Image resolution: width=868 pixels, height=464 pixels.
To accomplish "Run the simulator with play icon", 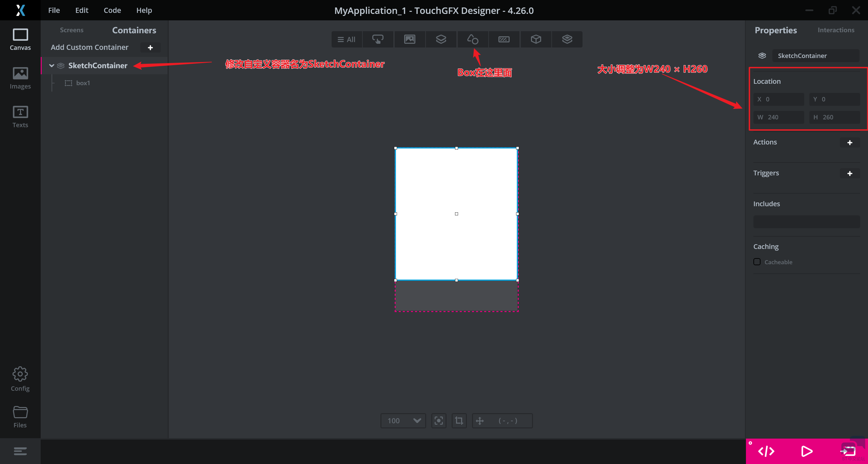I will 807,451.
